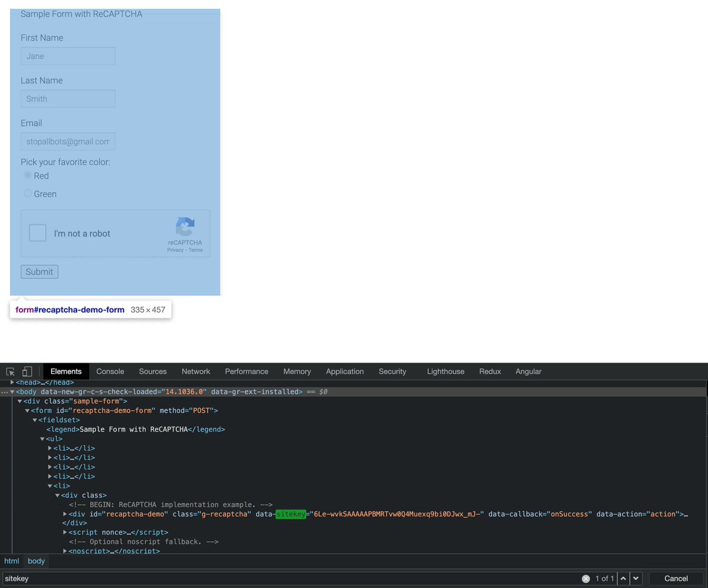Expand the noscript node

[x=65, y=551]
